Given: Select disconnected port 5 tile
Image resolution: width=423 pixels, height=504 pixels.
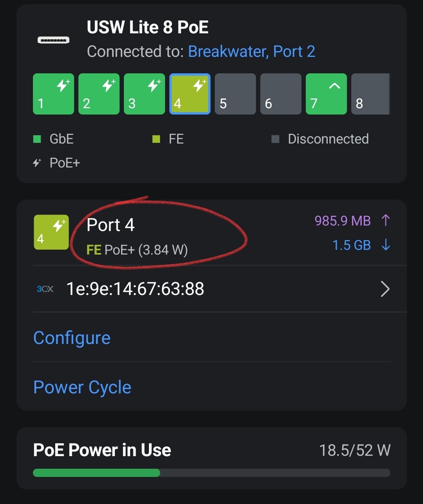Looking at the screenshot, I should pyautogui.click(x=235, y=94).
